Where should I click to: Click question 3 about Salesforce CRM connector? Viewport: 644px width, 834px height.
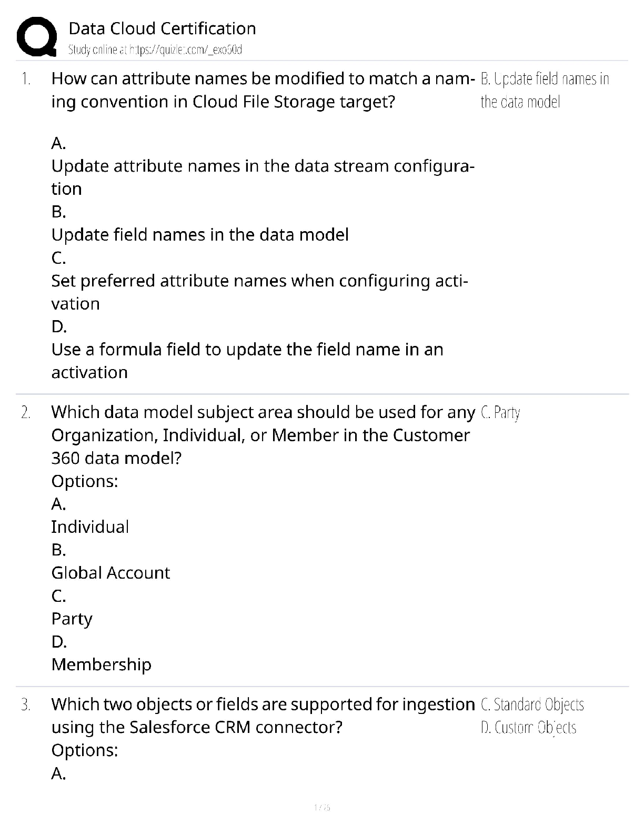pos(263,704)
